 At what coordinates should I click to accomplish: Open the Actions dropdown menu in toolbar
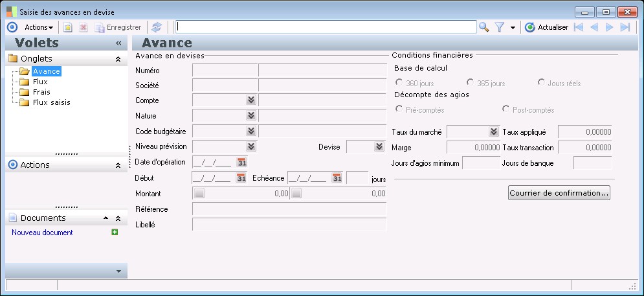tap(39, 27)
